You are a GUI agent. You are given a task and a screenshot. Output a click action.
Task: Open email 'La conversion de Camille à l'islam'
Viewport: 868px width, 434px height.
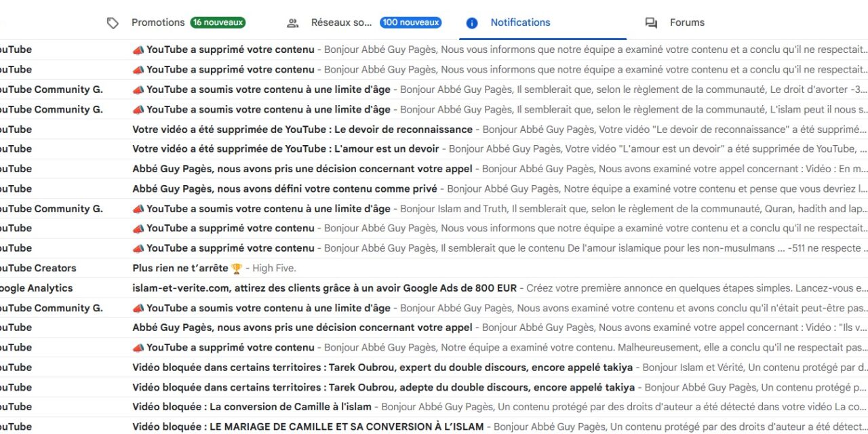pos(434,407)
